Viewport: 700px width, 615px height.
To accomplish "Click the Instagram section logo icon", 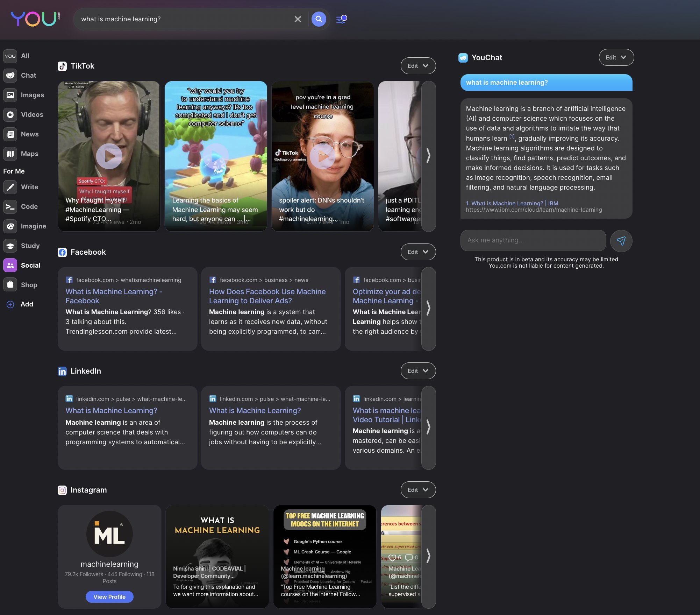I will [62, 490].
